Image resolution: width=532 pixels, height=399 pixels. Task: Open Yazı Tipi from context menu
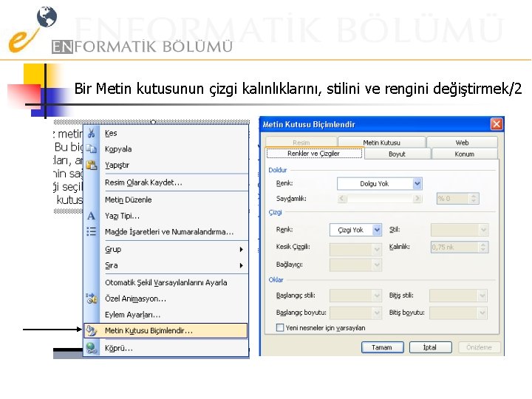166,216
